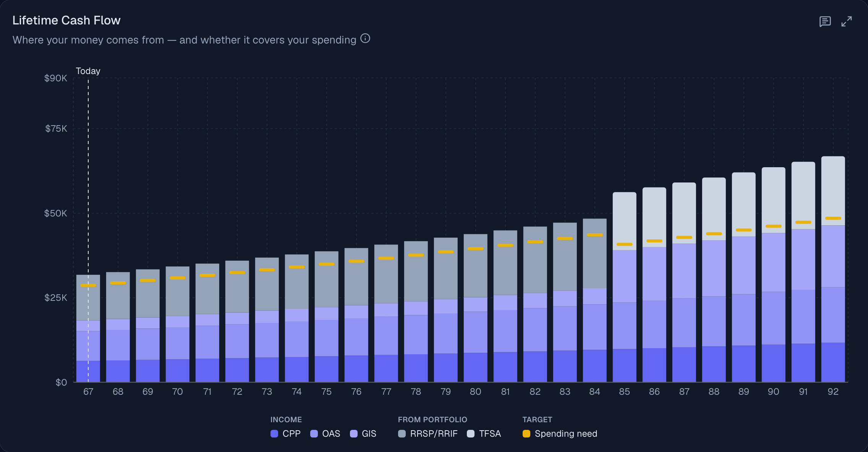This screenshot has height=452, width=868.
Task: Click the OAS legend label
Action: tap(331, 434)
